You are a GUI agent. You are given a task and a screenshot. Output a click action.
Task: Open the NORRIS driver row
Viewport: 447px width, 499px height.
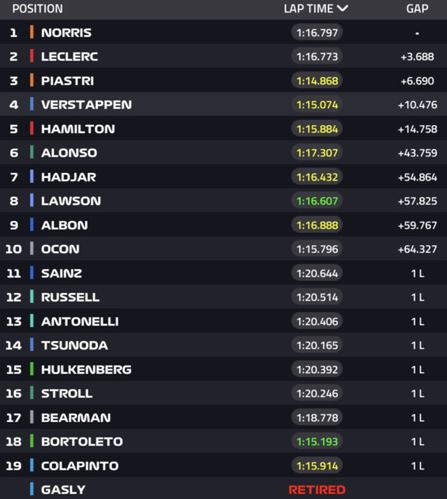coord(223,32)
